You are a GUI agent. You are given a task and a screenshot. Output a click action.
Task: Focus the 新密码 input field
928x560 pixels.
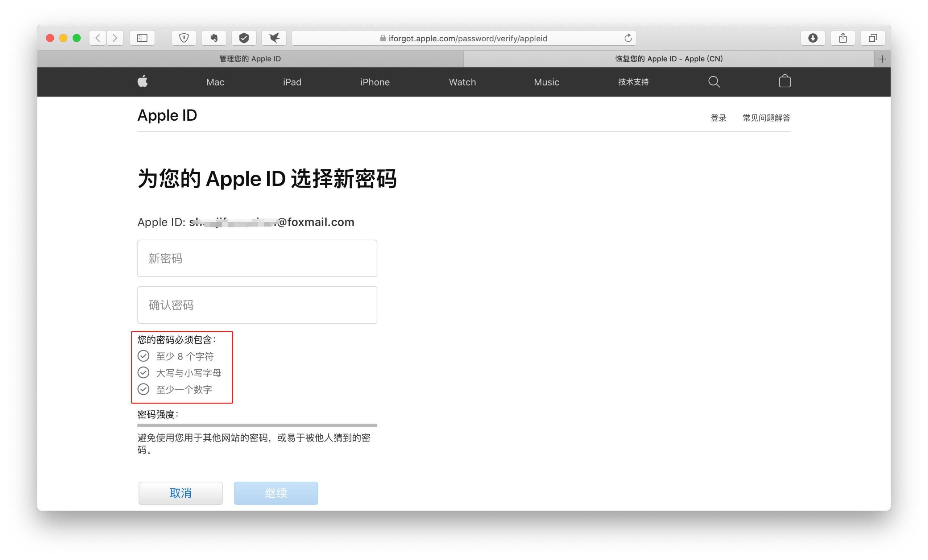point(257,258)
